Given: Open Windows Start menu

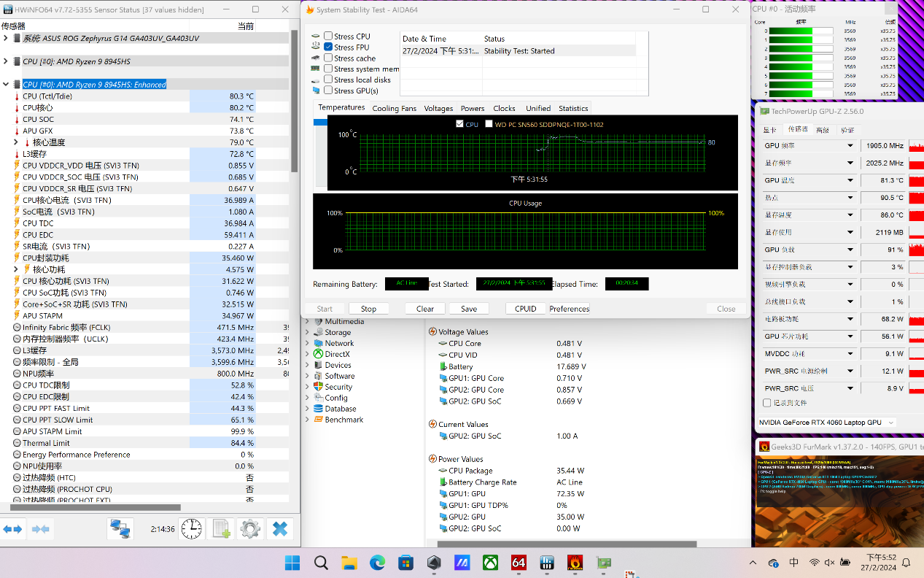Looking at the screenshot, I should [292, 563].
